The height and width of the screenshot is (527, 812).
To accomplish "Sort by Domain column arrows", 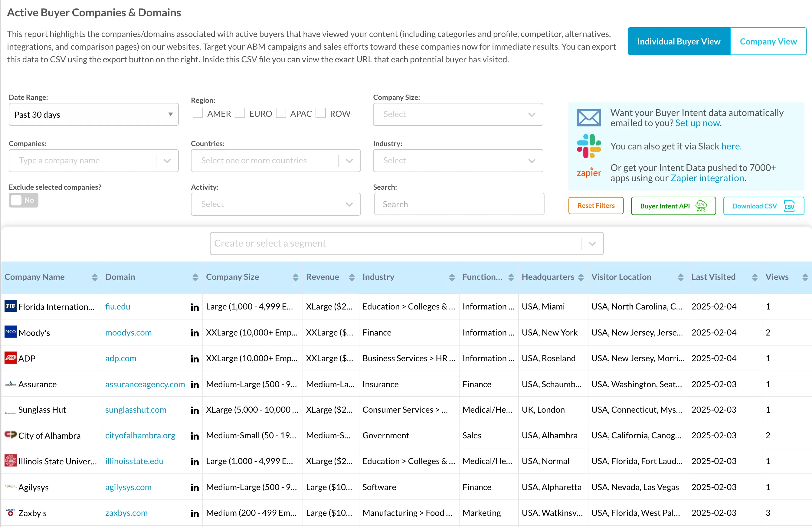I will 195,277.
